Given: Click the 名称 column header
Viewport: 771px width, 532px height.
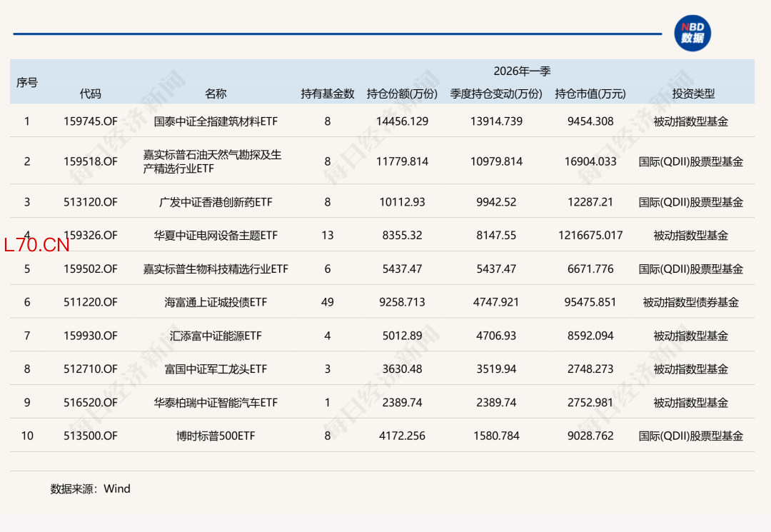Looking at the screenshot, I should (x=216, y=94).
